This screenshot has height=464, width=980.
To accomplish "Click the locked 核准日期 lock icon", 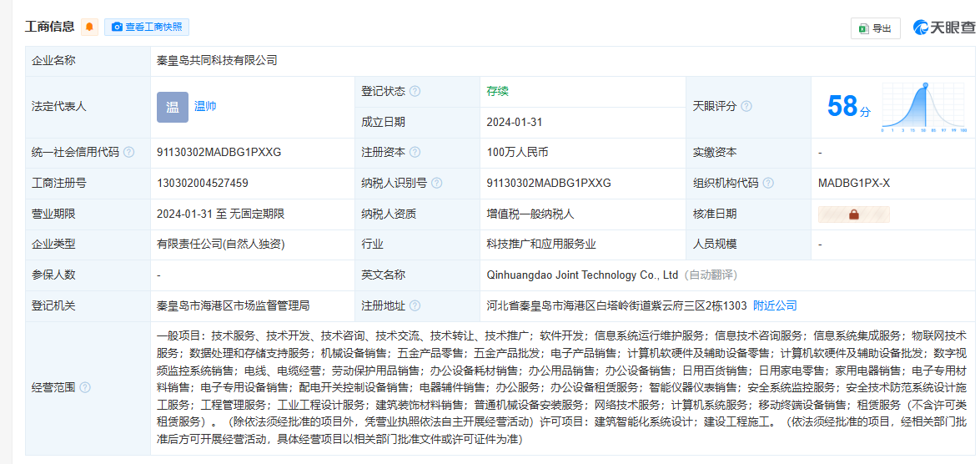I will (854, 214).
